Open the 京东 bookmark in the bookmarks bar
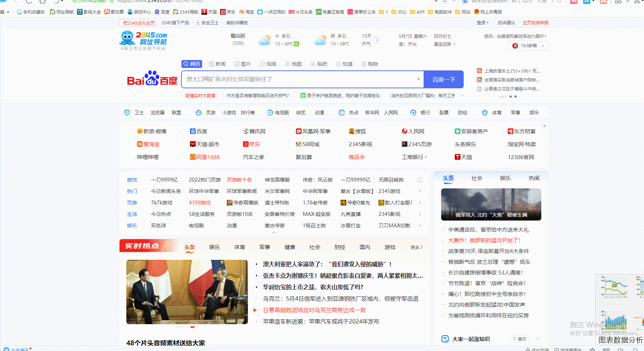The height and width of the screenshot is (351, 644). pos(228,12)
